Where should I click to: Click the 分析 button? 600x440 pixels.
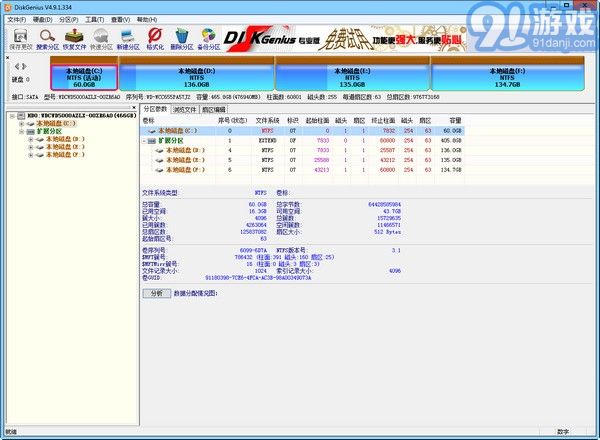pyautogui.click(x=157, y=293)
